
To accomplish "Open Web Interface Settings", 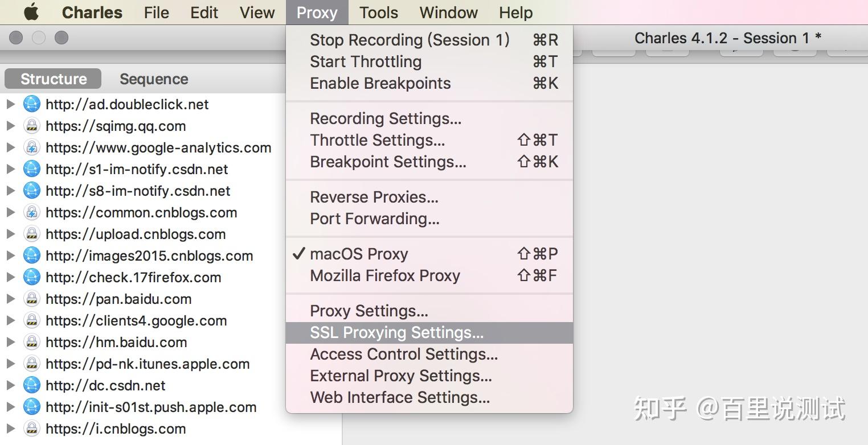I will coord(429,397).
